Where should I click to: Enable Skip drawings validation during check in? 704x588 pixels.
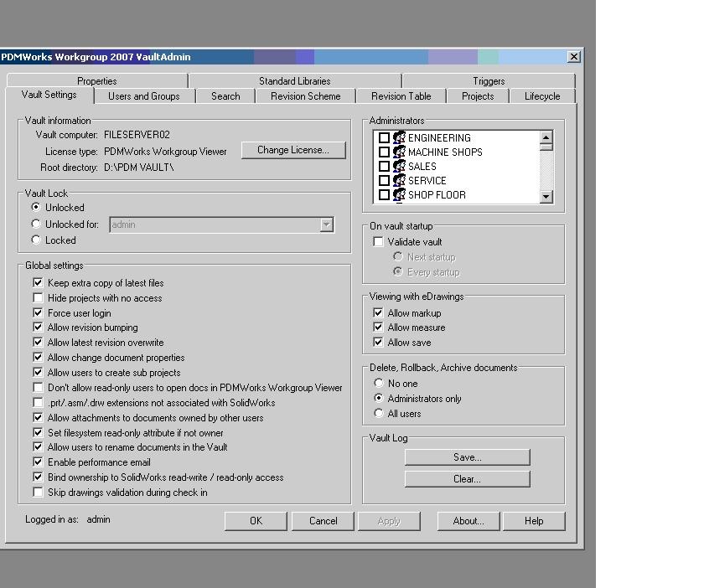38,493
